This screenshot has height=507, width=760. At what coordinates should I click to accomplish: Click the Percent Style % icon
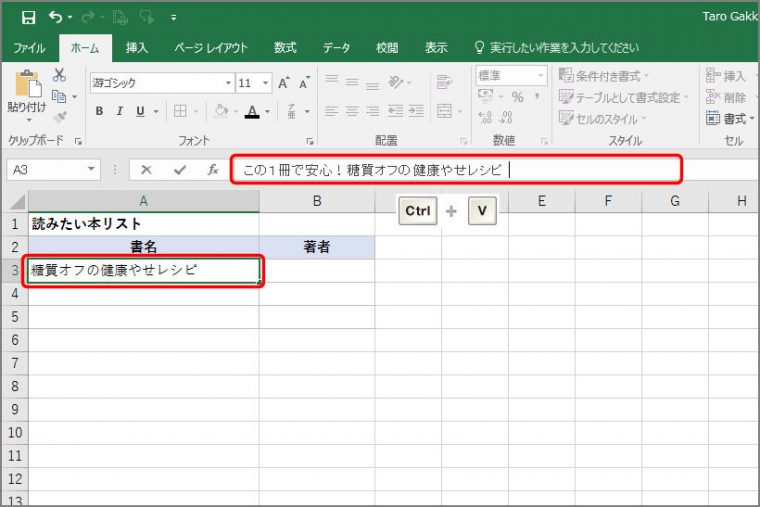(x=518, y=97)
